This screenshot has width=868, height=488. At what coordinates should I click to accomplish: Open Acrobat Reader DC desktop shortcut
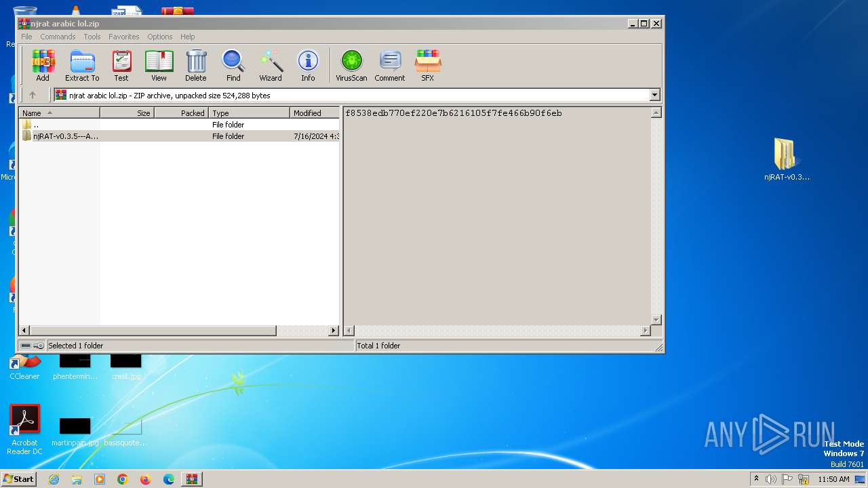click(x=24, y=430)
